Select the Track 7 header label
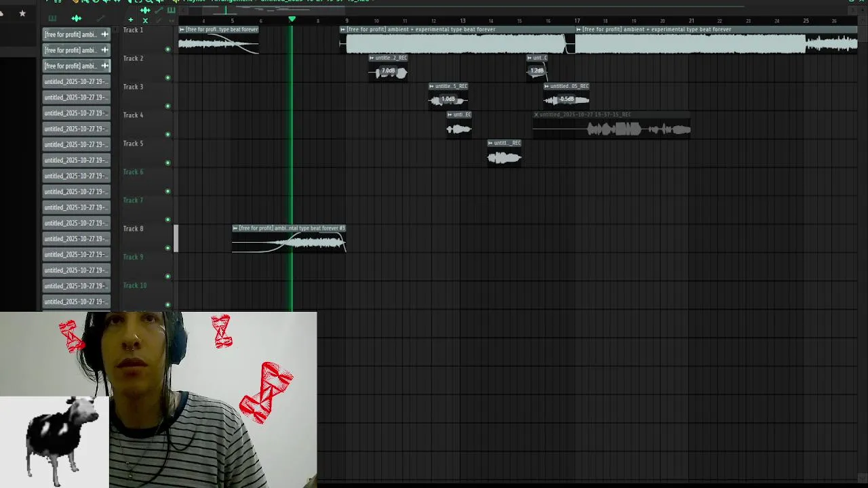Screen dimensions: 868x488 point(133,201)
